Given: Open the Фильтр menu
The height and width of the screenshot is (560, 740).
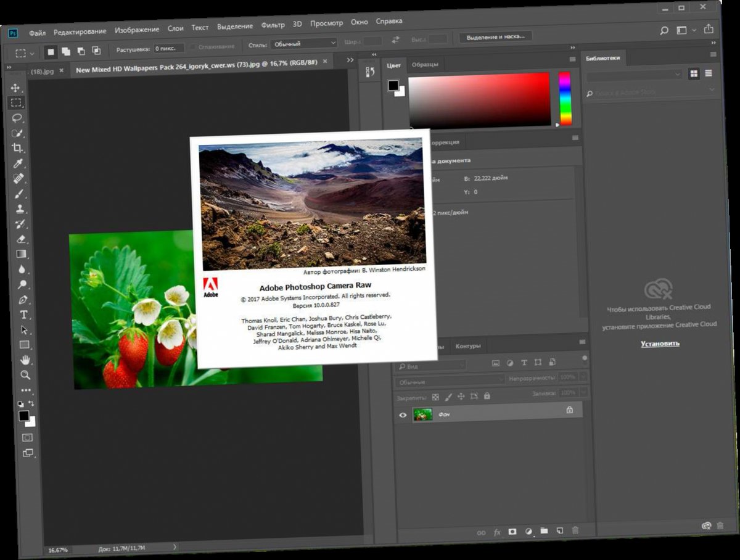Looking at the screenshot, I should click(273, 25).
